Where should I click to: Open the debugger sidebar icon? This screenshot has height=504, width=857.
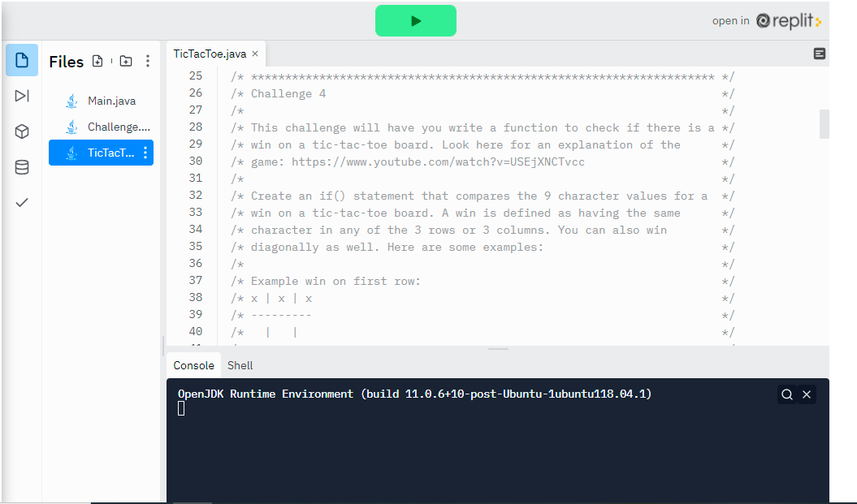coord(22,96)
